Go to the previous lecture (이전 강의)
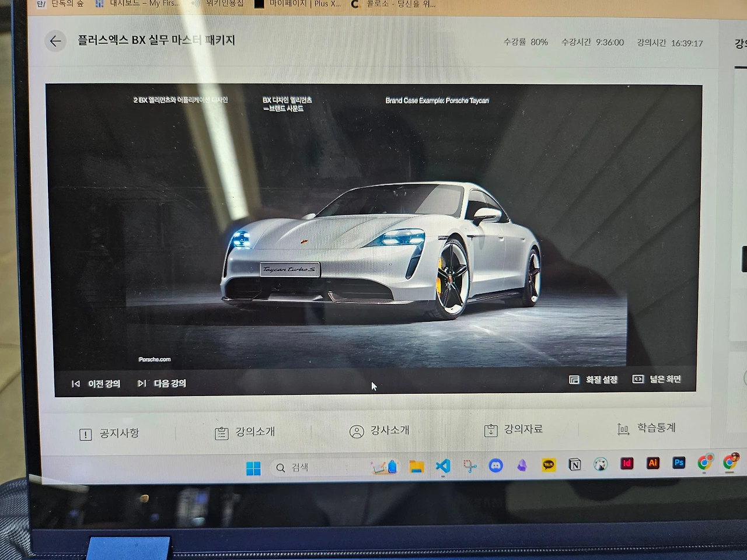747x560 pixels. (96, 384)
